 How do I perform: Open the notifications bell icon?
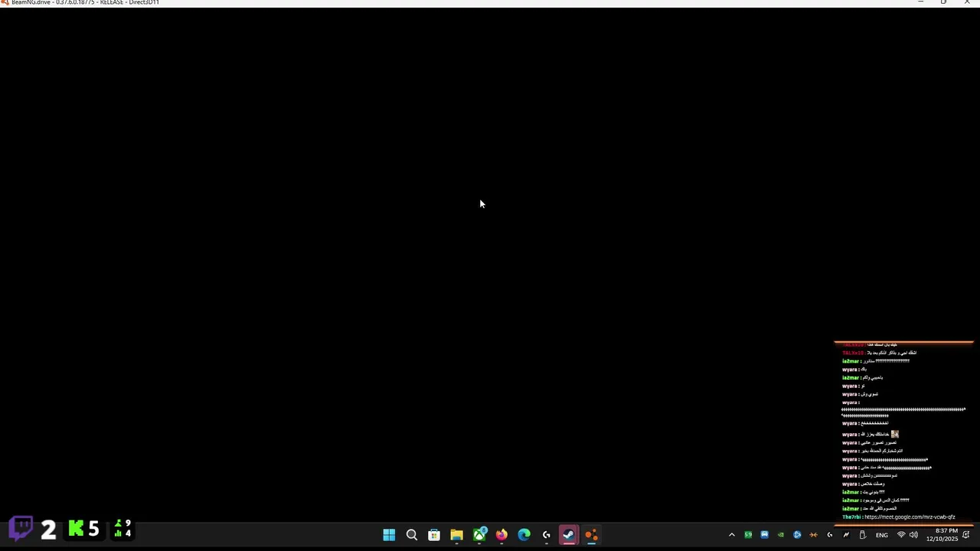click(966, 535)
